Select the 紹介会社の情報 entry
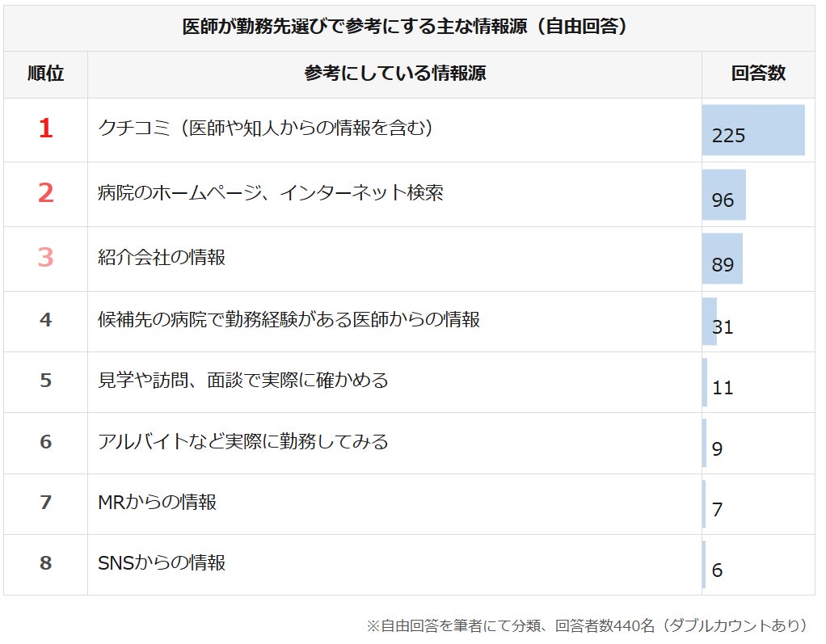 [161, 257]
